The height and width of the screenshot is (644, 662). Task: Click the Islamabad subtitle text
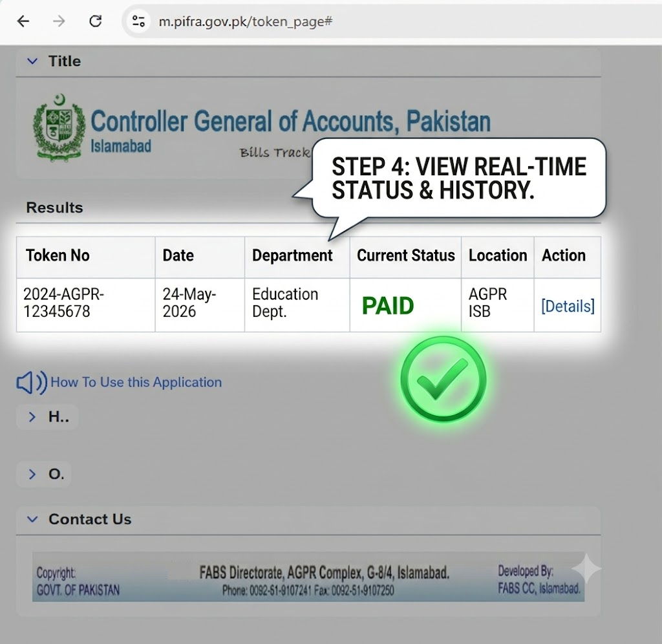(121, 146)
